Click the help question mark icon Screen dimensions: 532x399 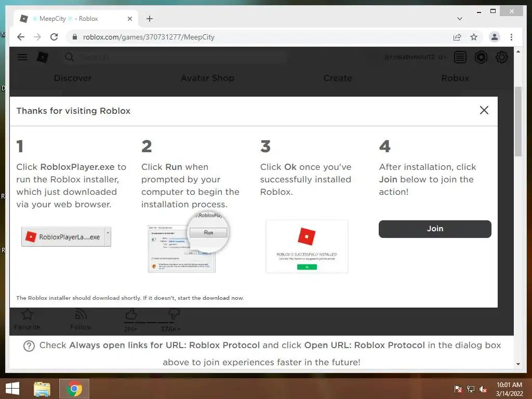pos(29,345)
